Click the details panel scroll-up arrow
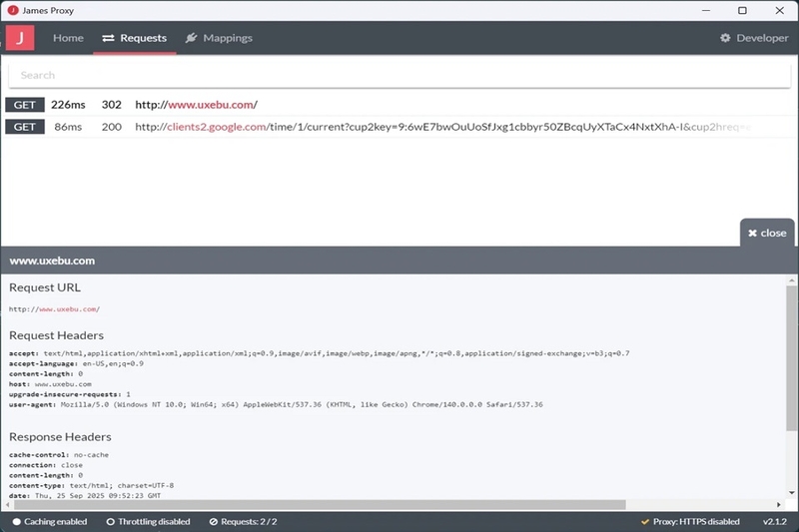799x532 pixels. 791,280
